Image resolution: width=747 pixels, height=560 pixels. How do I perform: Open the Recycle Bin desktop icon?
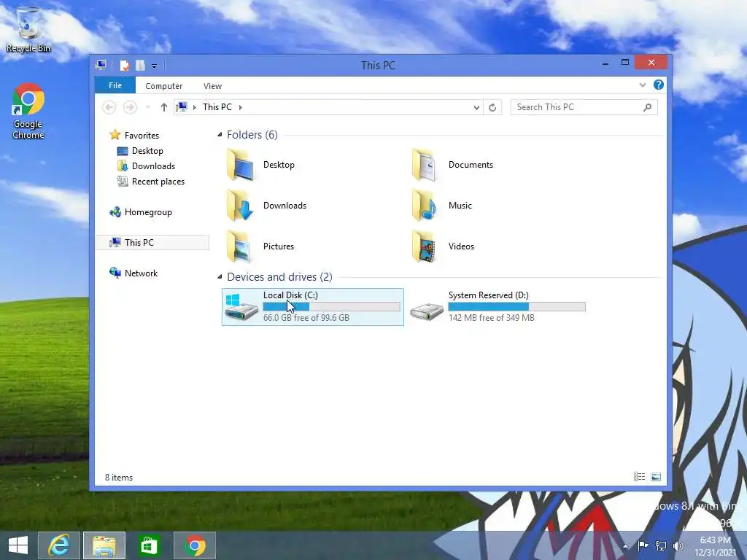coord(28,29)
